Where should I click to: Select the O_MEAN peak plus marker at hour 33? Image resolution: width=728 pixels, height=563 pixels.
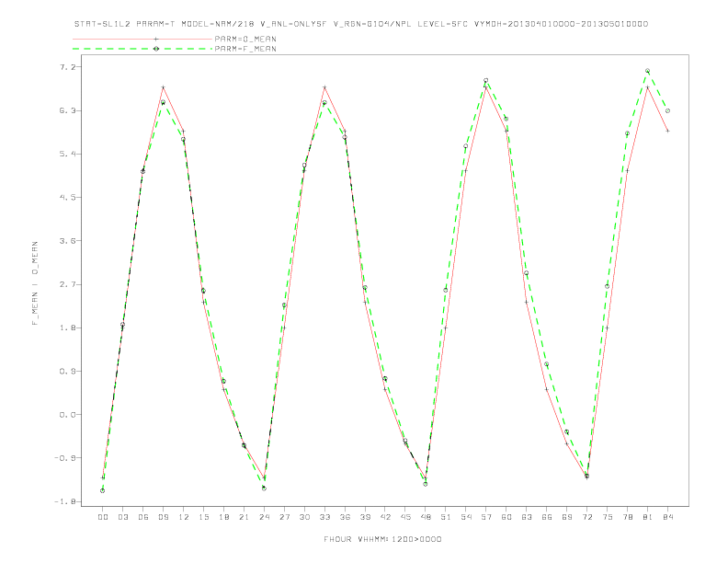click(324, 87)
